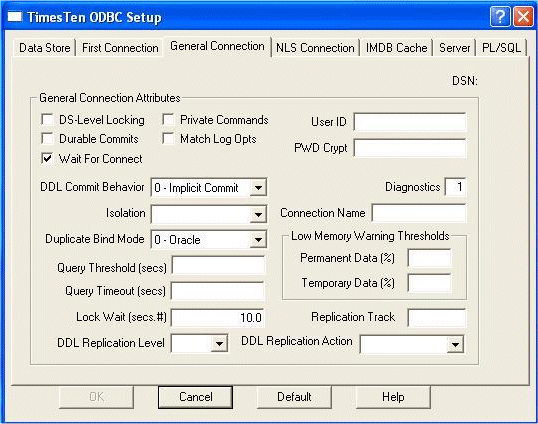This screenshot has width=538, height=424.
Task: Click the Query Timeout (secs) field
Action: (x=218, y=291)
